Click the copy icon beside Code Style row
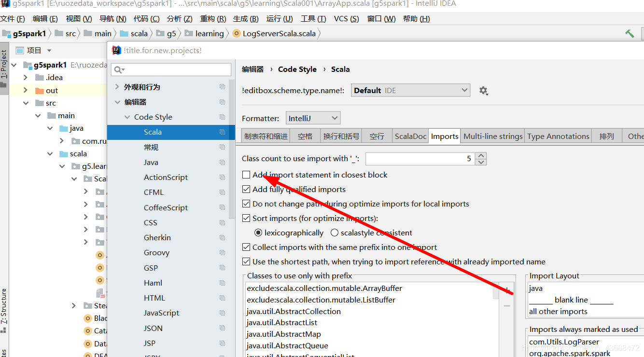644x357 pixels. point(222,117)
